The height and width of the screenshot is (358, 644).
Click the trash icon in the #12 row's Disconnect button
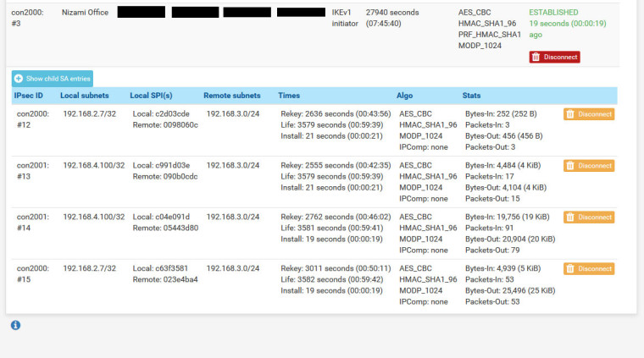(570, 114)
